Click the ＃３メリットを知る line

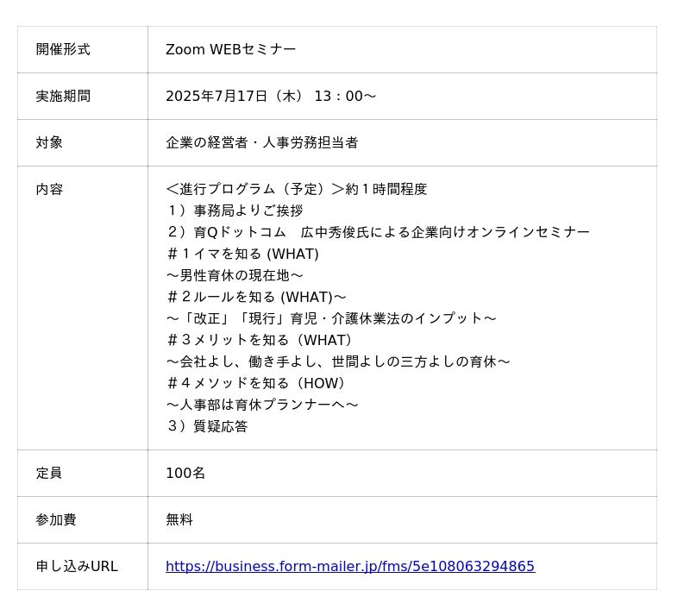coord(260,341)
